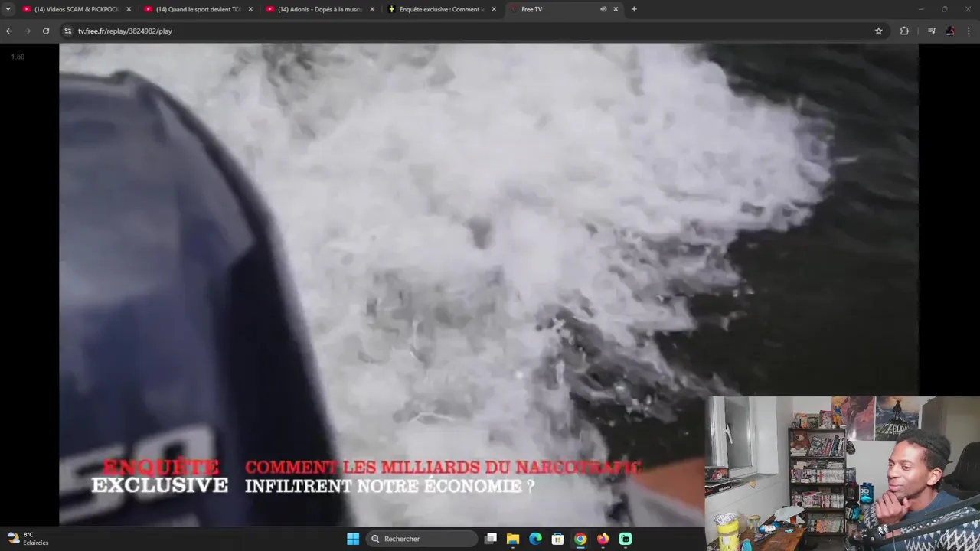
Task: Close the Enquête exclusive tab
Action: [x=494, y=9]
